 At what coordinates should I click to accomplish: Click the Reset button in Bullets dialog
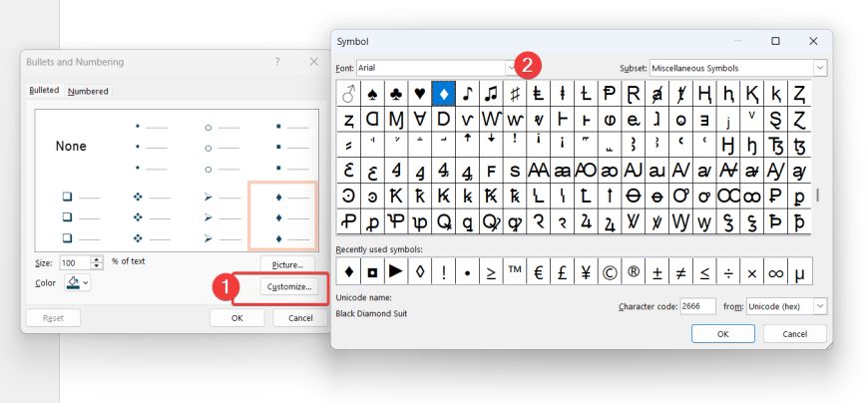[x=53, y=318]
